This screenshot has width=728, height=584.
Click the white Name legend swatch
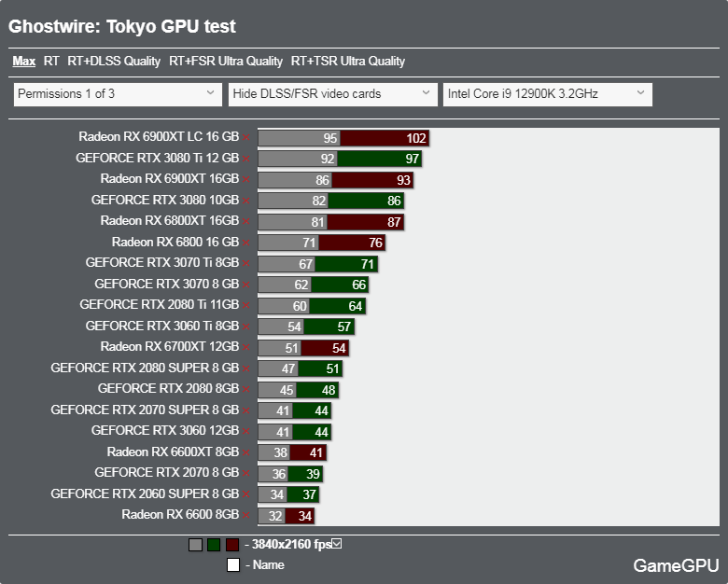click(x=233, y=565)
